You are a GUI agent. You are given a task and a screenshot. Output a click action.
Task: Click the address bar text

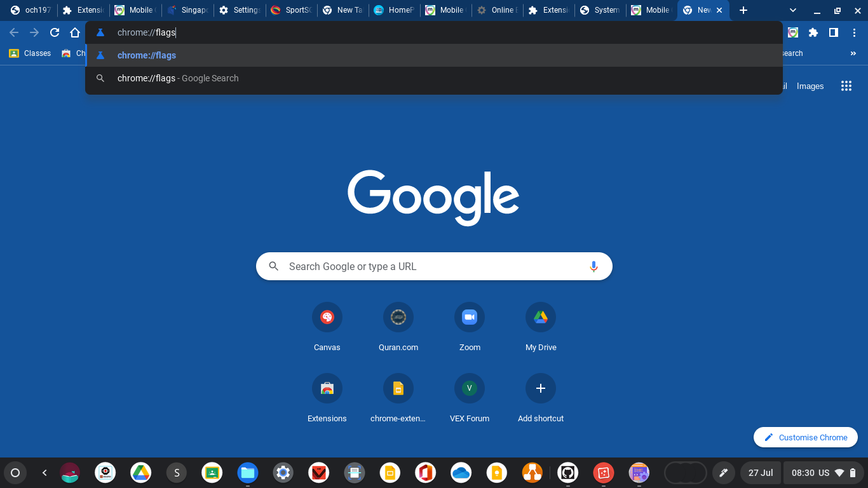[146, 32]
